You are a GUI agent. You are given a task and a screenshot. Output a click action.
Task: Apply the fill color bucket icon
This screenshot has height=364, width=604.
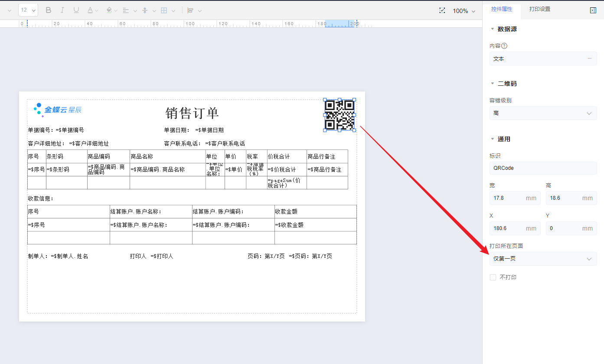(109, 10)
